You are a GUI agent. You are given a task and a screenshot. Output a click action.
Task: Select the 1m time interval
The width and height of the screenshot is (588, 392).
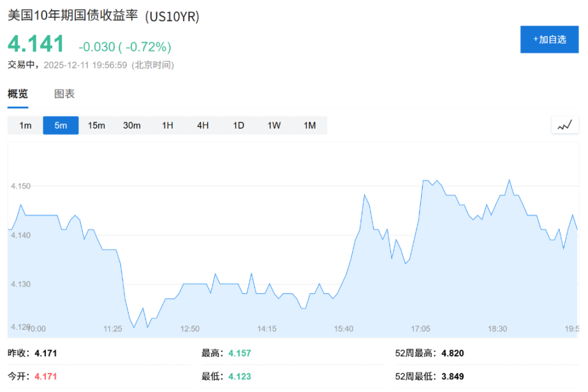25,125
